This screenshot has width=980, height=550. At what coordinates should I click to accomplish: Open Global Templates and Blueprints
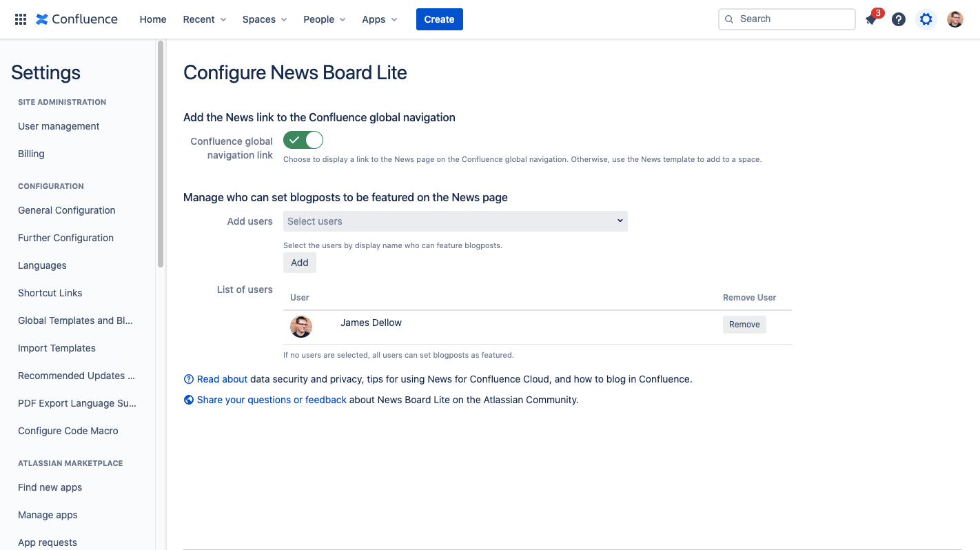(x=75, y=320)
